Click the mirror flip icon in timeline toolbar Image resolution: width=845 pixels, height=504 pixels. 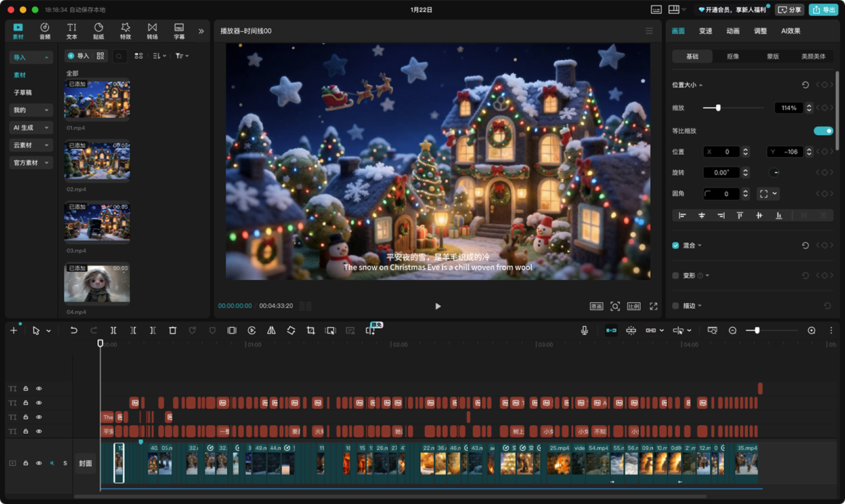[x=271, y=331]
